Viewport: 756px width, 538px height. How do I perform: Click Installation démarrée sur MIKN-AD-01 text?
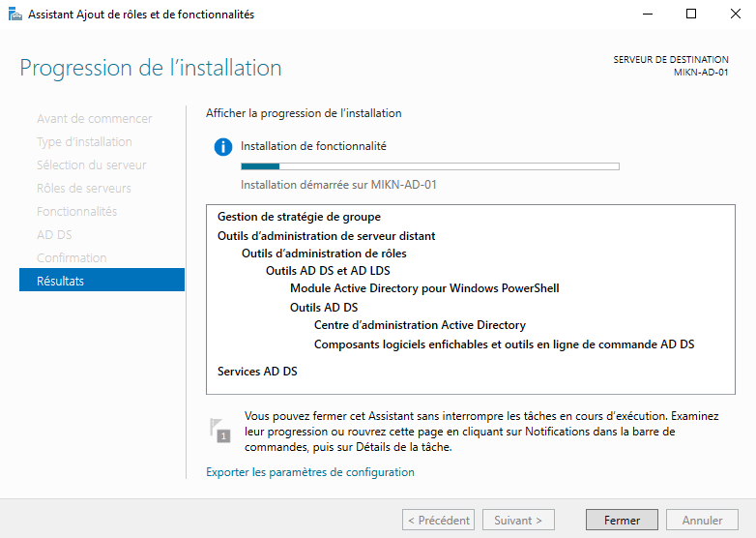(x=338, y=185)
